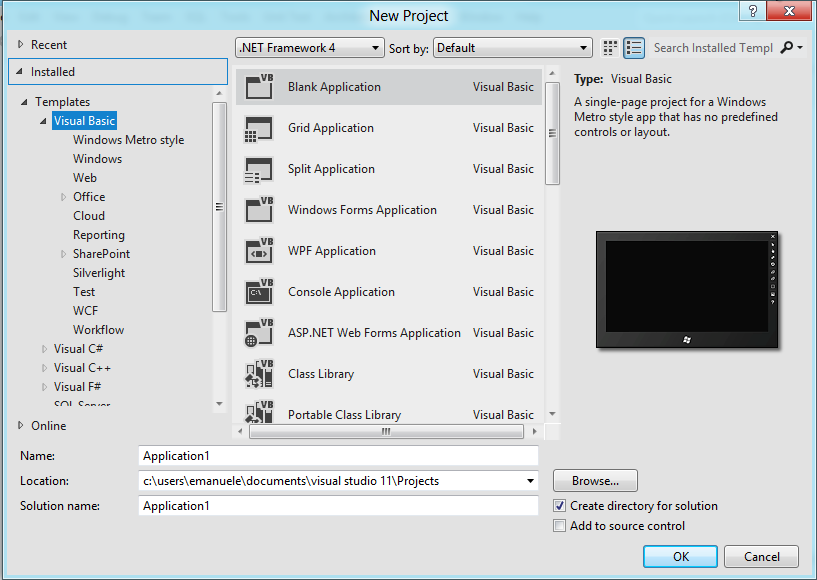Click the search magnifier icon

tap(786, 47)
